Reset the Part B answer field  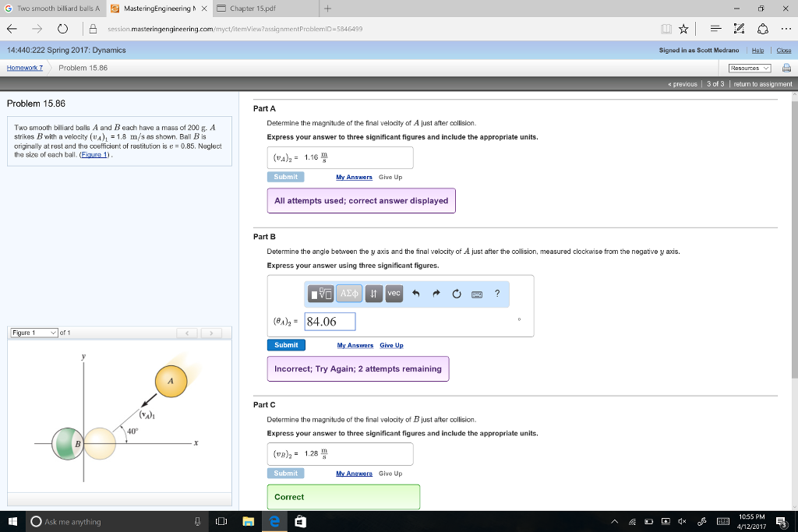pos(456,294)
